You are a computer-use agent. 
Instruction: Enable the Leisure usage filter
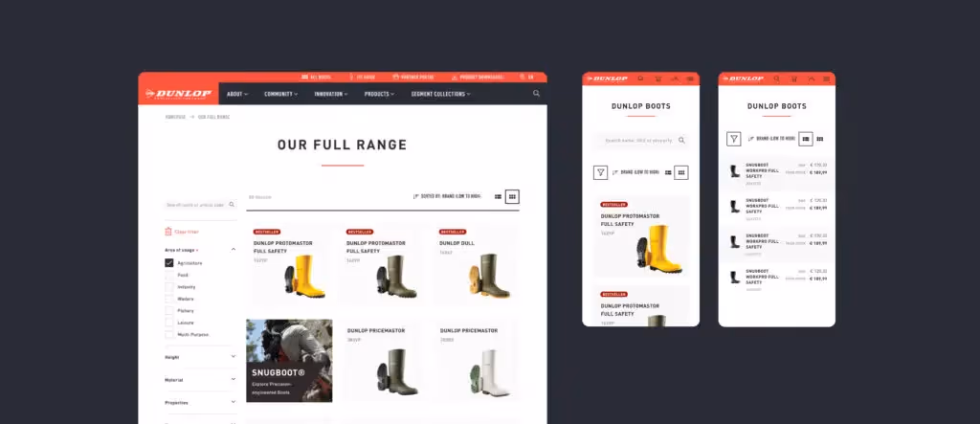pos(168,322)
